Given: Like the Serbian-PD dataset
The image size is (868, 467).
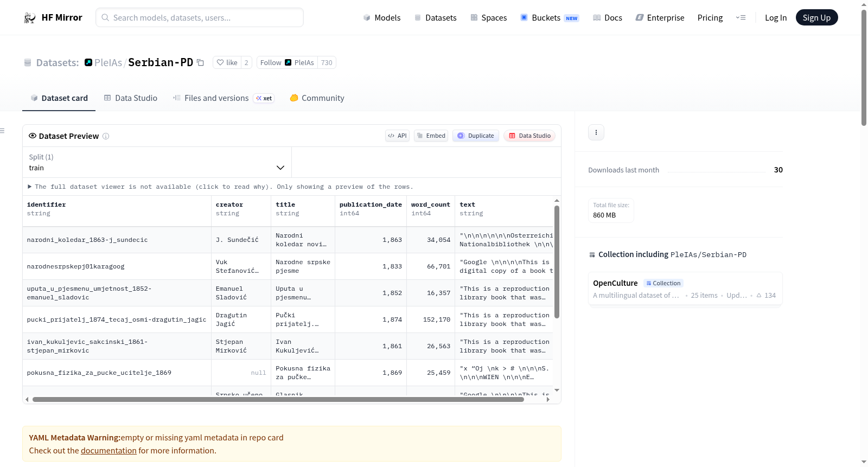Looking at the screenshot, I should coord(227,62).
